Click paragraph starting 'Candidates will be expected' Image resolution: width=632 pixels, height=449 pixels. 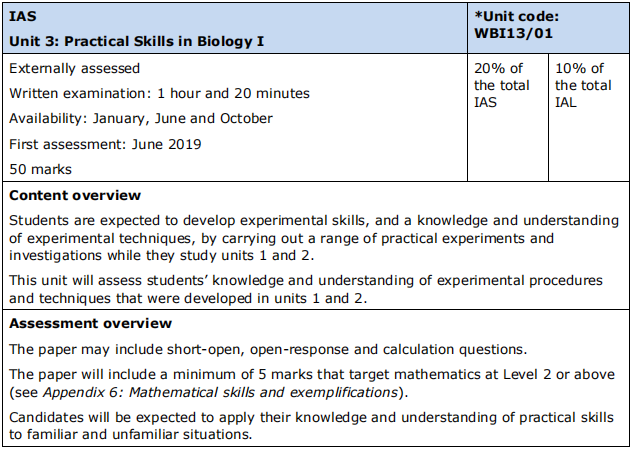point(312,426)
